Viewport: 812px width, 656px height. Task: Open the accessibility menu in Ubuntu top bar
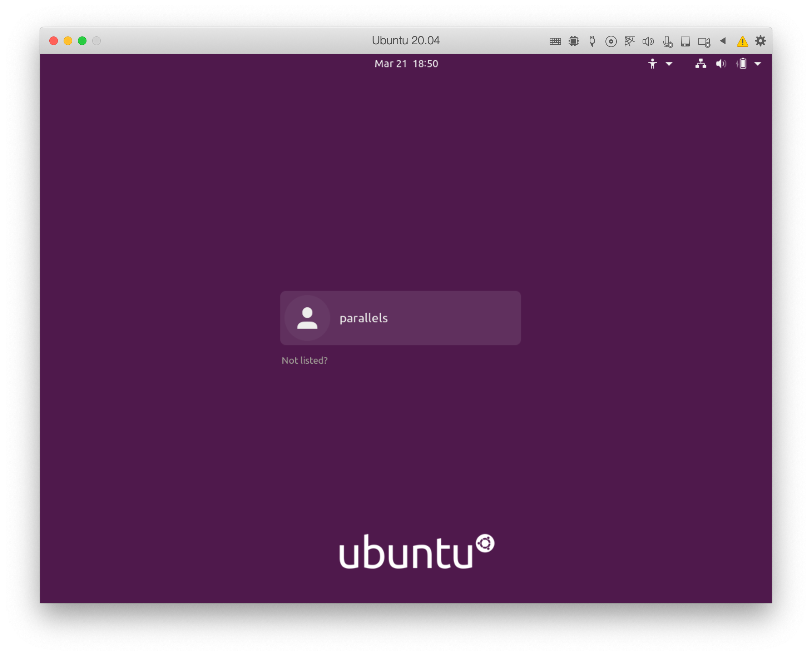653,64
